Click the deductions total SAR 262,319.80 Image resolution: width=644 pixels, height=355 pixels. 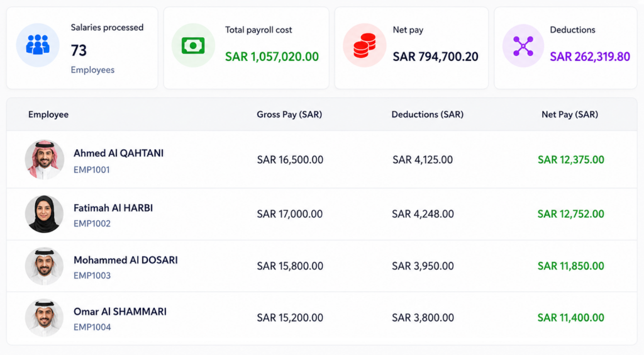(x=590, y=56)
